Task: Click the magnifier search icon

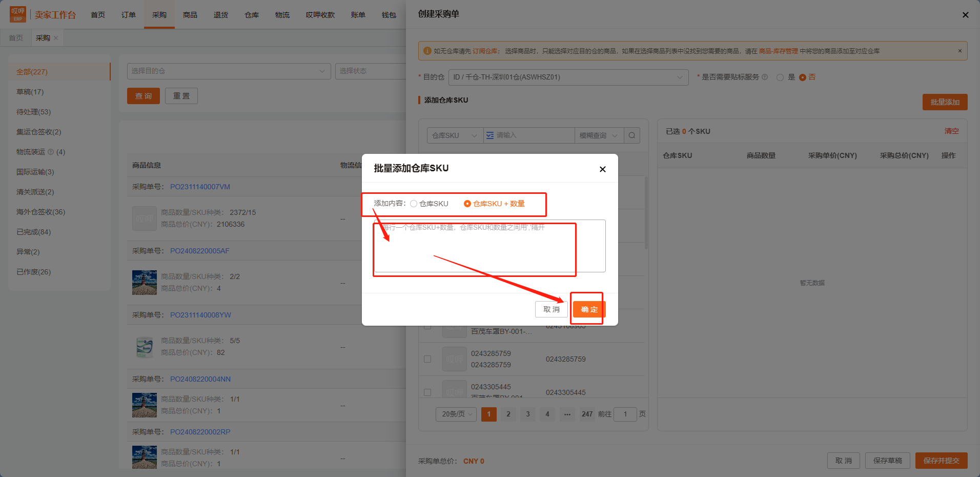Action: pyautogui.click(x=632, y=135)
